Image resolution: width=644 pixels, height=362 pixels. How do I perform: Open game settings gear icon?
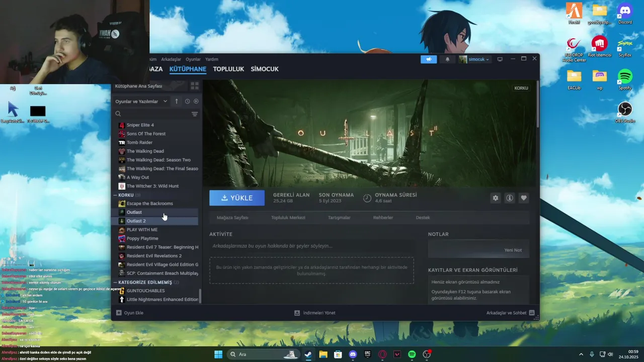point(496,198)
